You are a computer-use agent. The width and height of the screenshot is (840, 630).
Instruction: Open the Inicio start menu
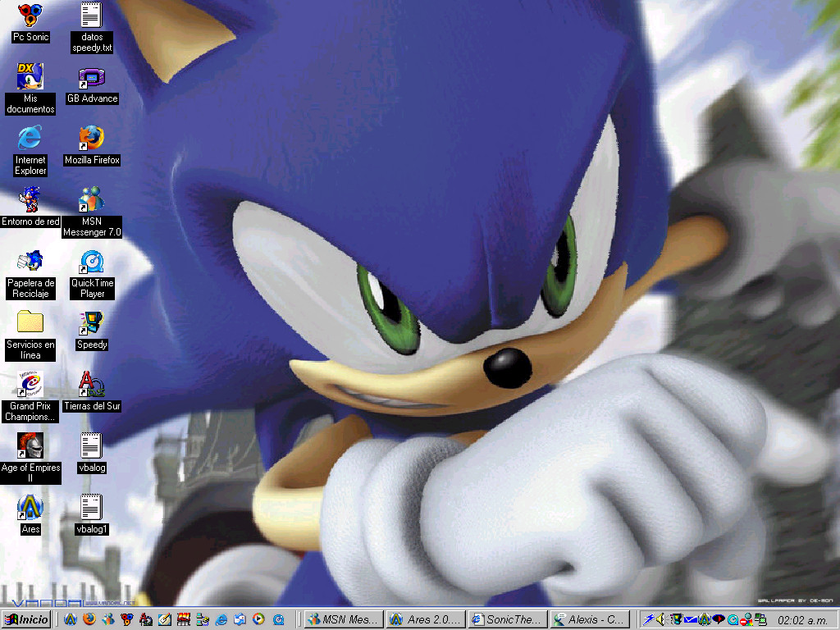coord(27,620)
